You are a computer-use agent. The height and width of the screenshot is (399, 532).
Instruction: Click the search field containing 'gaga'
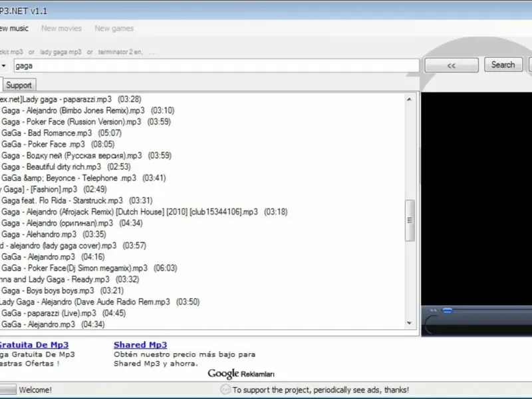217,65
